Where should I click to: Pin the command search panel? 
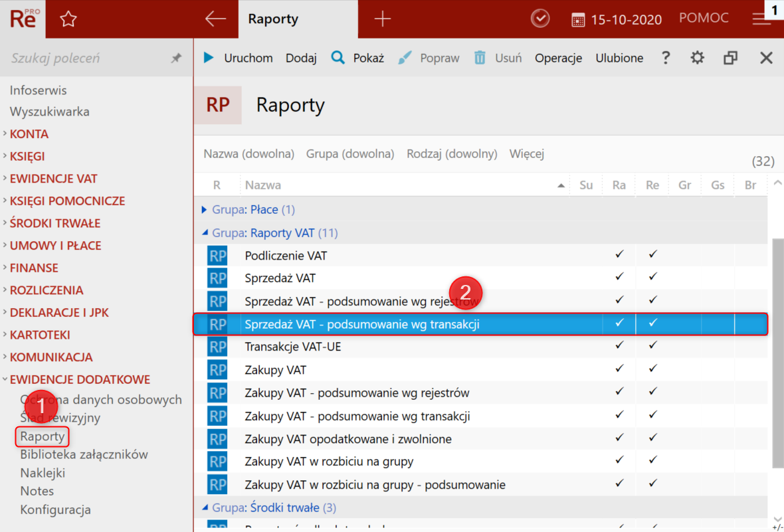176,58
